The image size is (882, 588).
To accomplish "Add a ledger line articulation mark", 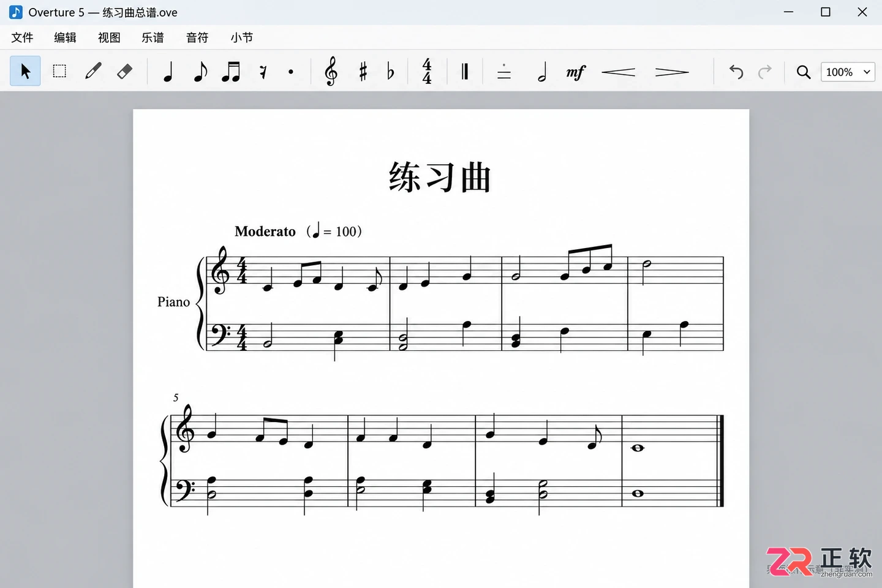I will pyautogui.click(x=504, y=72).
